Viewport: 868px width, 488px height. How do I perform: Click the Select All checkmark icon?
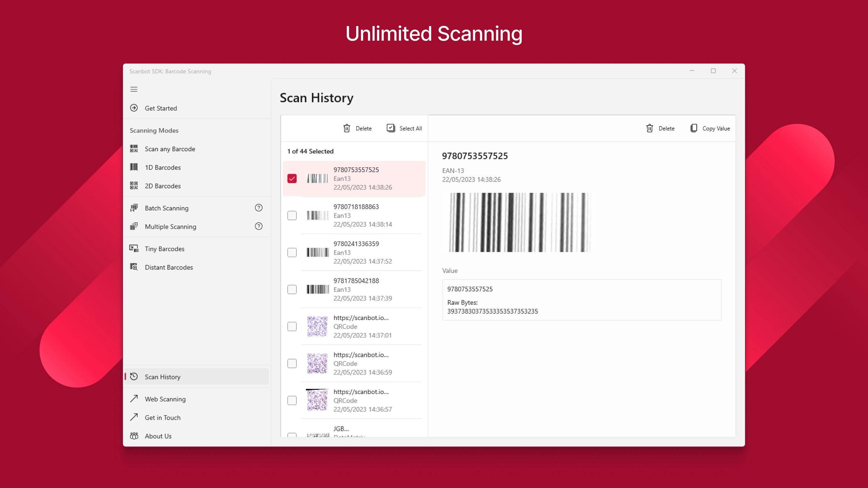390,128
